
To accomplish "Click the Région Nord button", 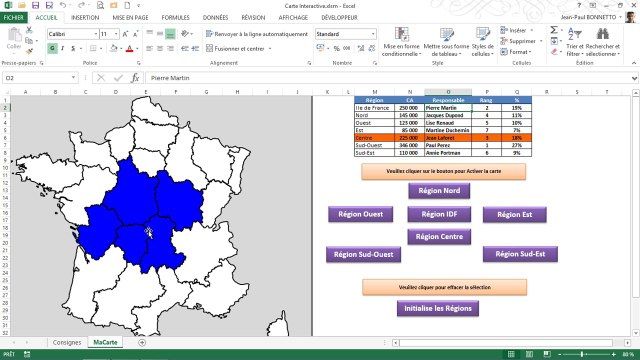I will pos(439,191).
